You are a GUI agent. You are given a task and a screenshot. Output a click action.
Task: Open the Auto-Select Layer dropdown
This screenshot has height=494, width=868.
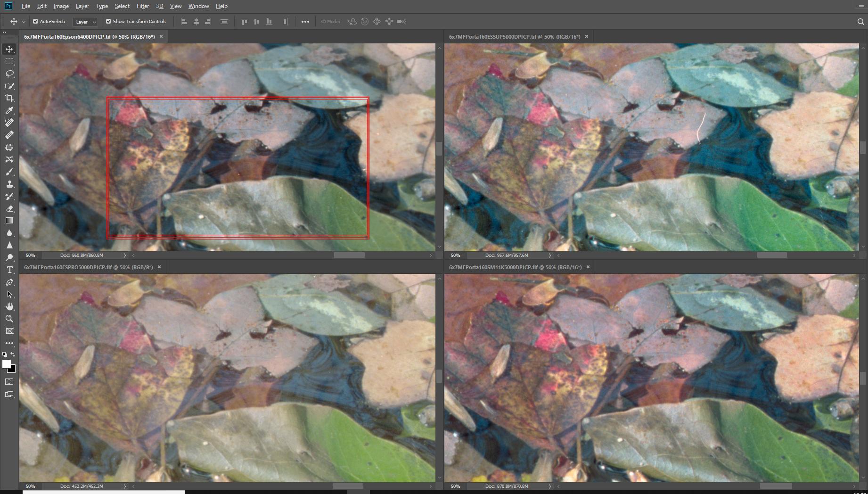click(x=85, y=22)
